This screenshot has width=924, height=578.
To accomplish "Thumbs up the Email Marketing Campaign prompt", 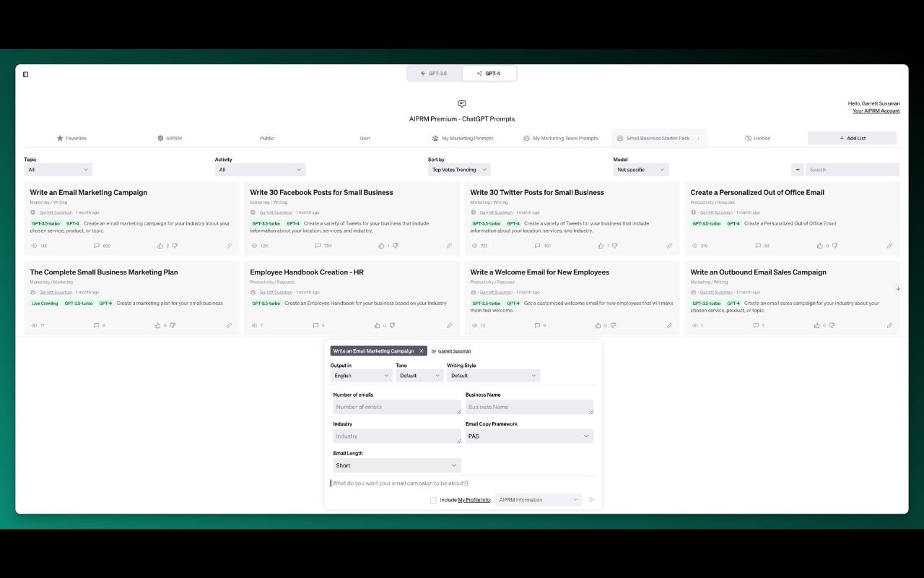I will [160, 246].
